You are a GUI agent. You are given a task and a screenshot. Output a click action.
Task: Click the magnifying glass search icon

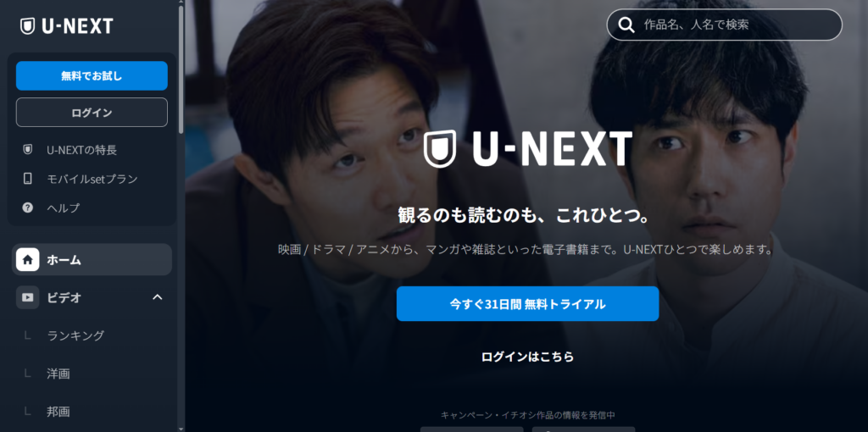(x=626, y=25)
